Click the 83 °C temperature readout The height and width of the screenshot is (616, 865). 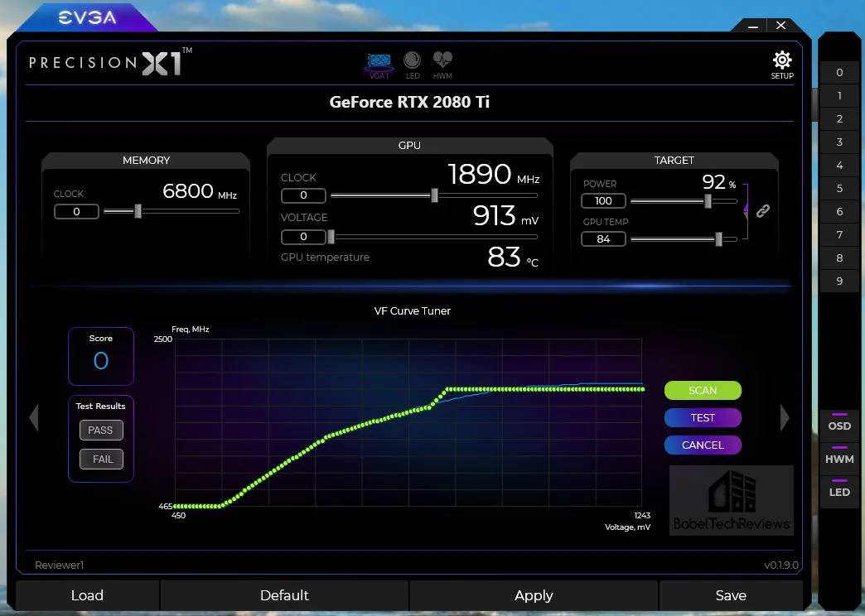click(513, 257)
